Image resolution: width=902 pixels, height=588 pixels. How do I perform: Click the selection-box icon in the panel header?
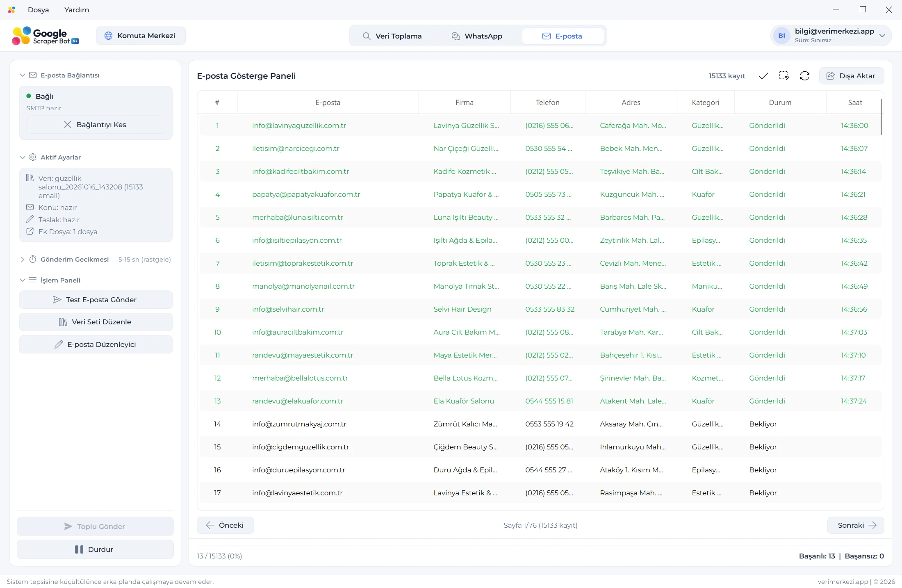pos(784,76)
